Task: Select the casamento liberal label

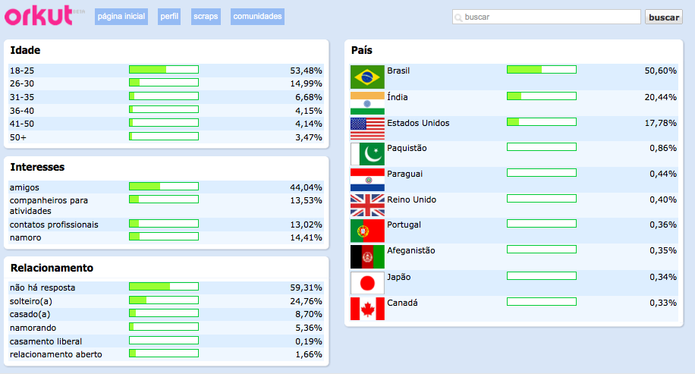Action: click(46, 341)
